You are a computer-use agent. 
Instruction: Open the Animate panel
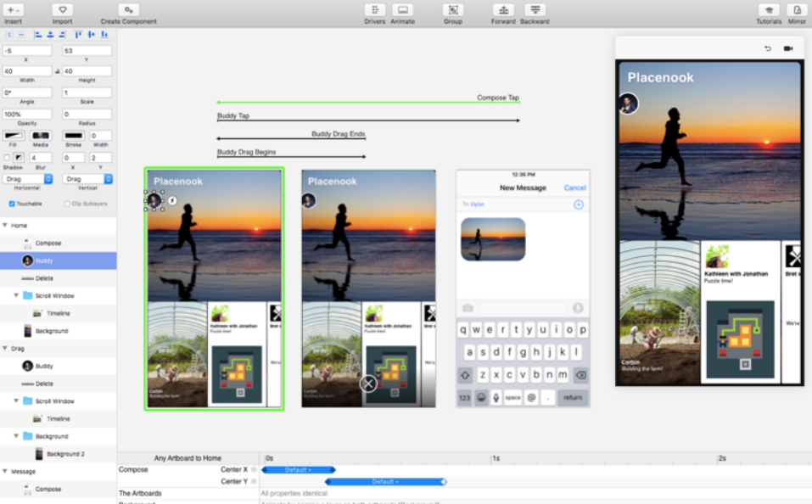point(402,10)
